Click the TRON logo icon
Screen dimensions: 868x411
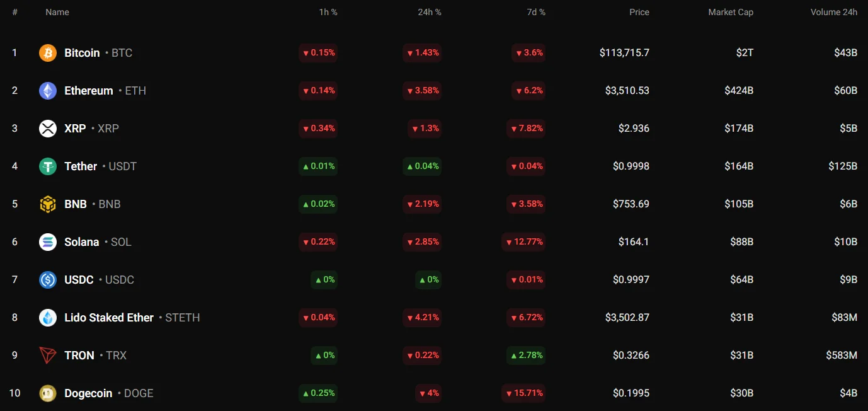click(48, 356)
